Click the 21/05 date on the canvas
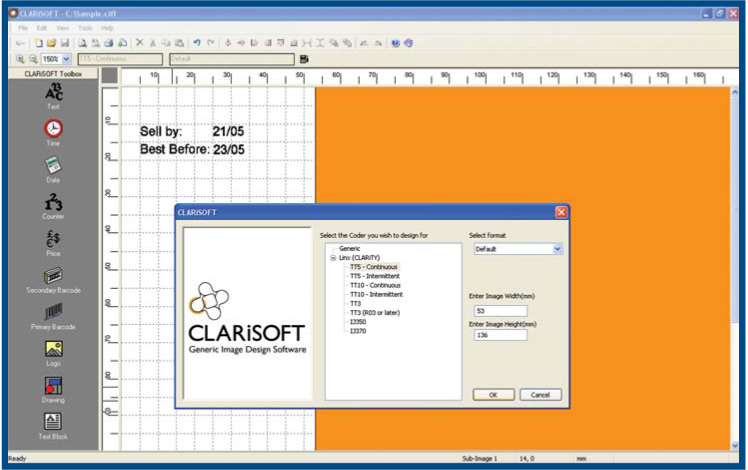This screenshot has height=470, width=748. click(x=228, y=132)
